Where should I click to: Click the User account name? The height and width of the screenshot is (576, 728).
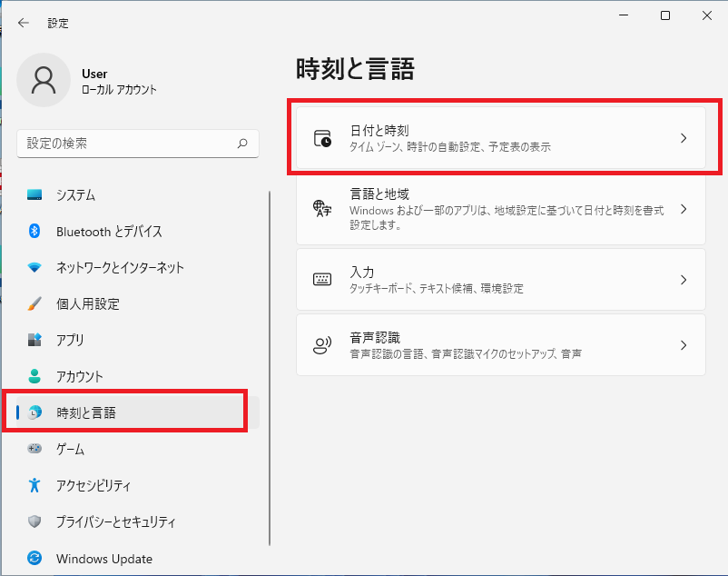(x=94, y=74)
